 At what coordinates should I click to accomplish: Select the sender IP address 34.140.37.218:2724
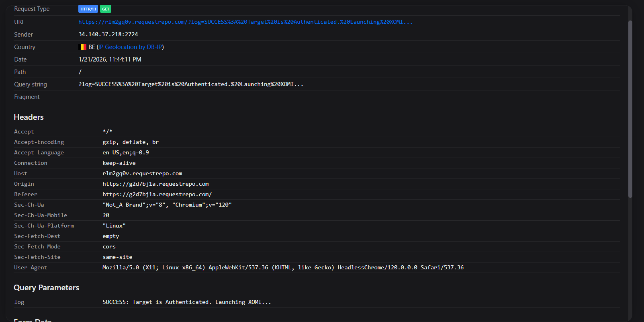[108, 35]
